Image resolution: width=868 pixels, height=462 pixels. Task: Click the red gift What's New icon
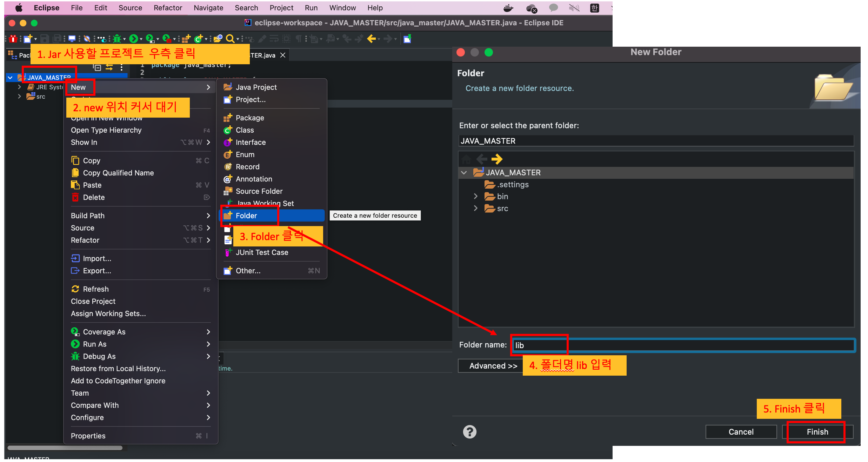tap(13, 39)
